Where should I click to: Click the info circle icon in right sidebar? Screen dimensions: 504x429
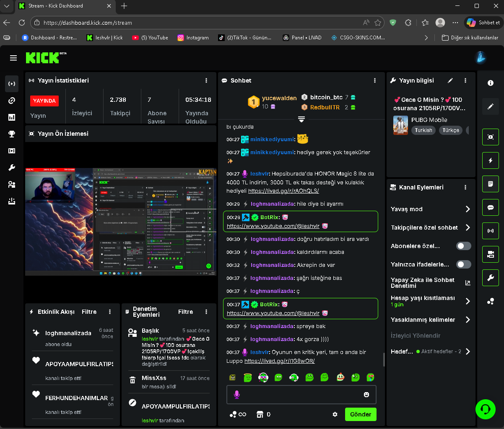(491, 83)
